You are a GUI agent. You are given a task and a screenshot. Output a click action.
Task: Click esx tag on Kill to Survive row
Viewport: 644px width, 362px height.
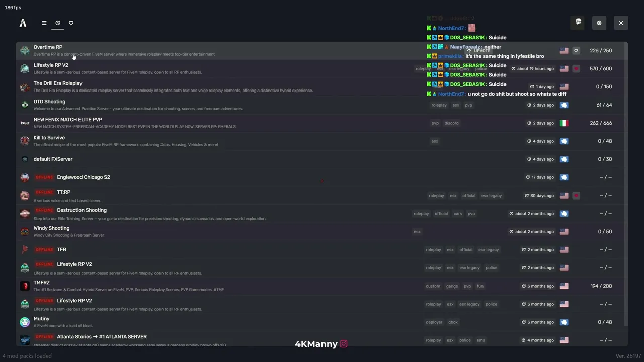pos(435,141)
